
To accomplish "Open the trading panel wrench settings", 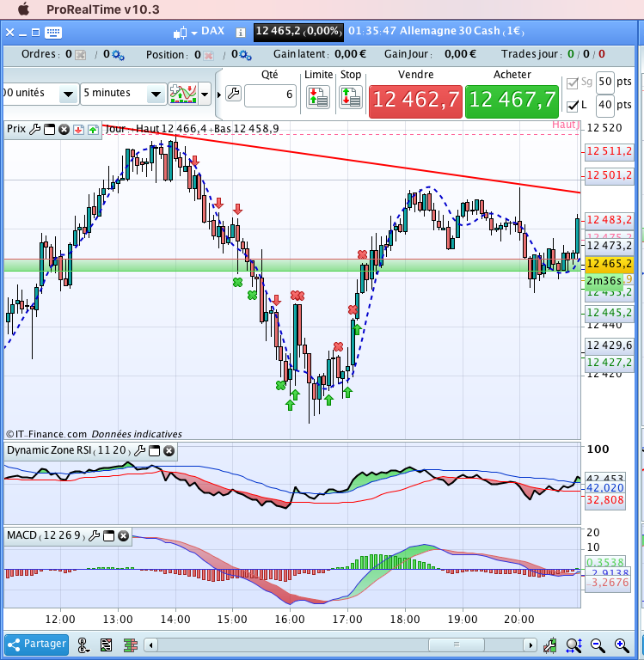I will tap(233, 94).
